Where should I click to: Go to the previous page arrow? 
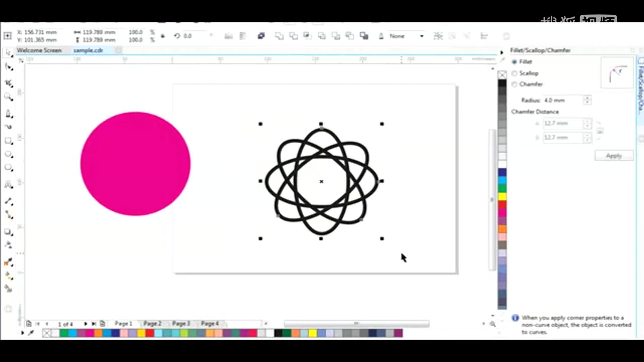[x=47, y=324]
